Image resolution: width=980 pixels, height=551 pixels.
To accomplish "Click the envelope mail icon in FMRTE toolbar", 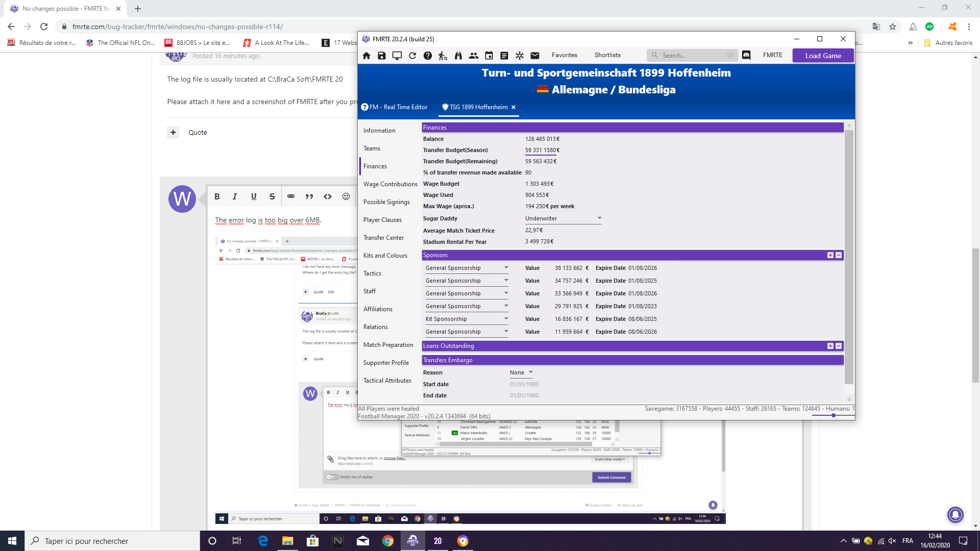I will [x=535, y=56].
